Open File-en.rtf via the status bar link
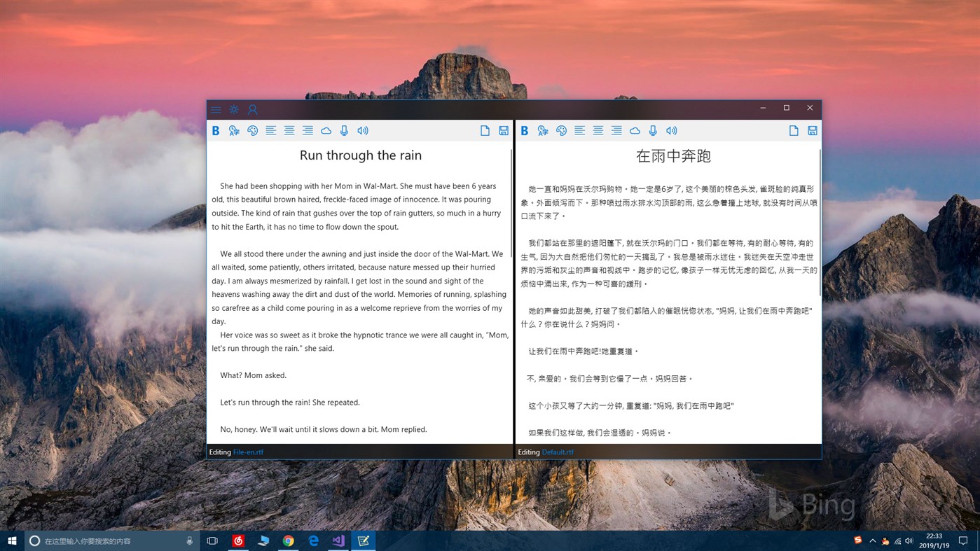980x551 pixels. point(249,452)
